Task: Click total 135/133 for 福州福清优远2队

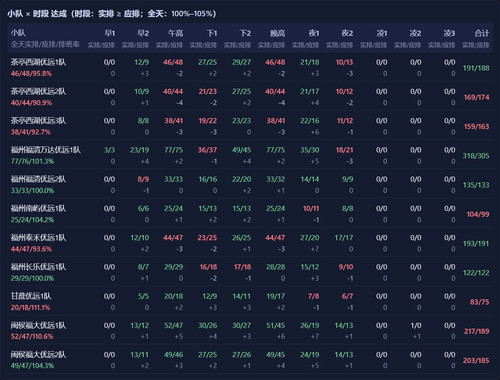Action: [476, 185]
